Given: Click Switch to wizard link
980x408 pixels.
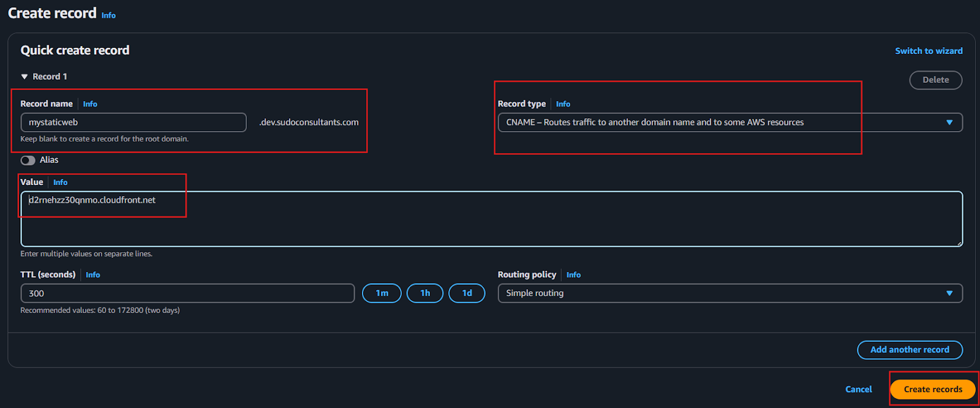Looking at the screenshot, I should pyautogui.click(x=929, y=51).
